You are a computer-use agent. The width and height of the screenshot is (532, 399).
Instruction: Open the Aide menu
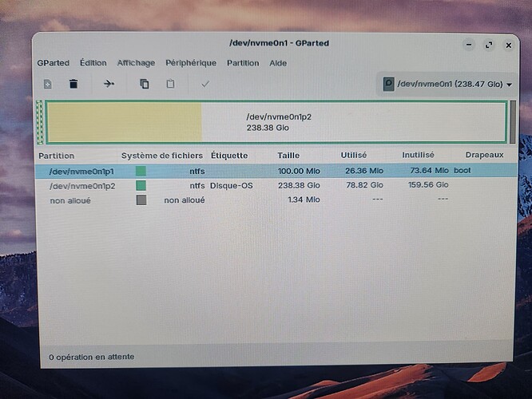278,63
